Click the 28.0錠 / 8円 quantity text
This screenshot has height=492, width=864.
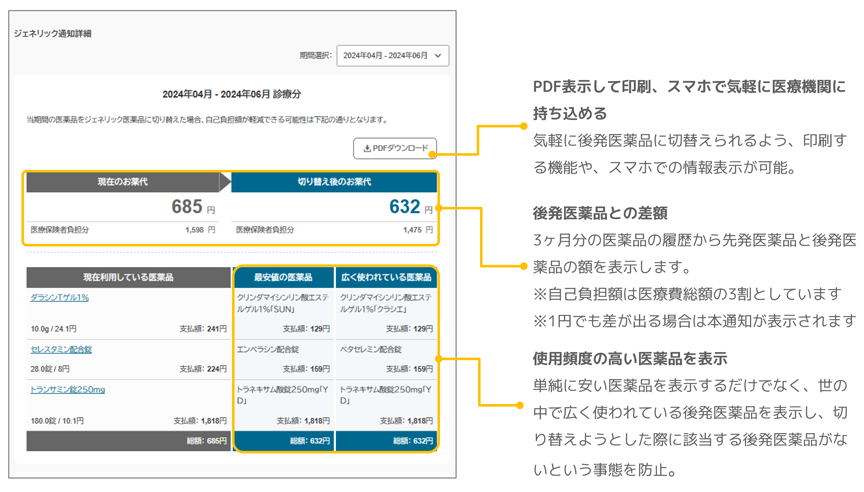click(50, 369)
